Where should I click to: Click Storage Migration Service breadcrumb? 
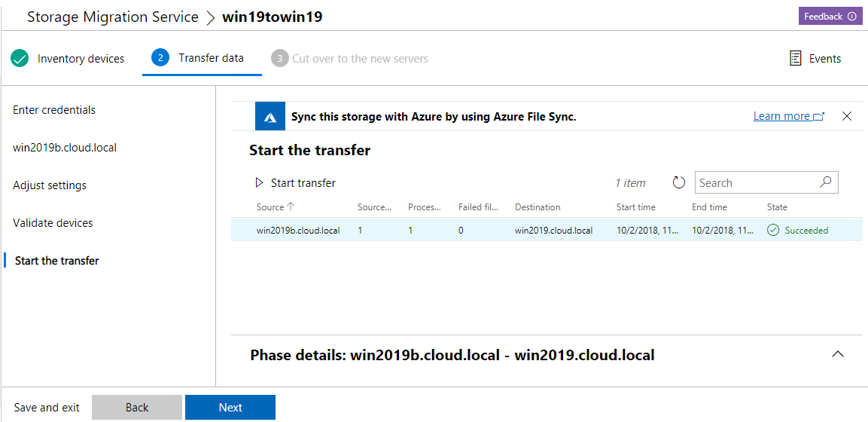click(x=113, y=17)
